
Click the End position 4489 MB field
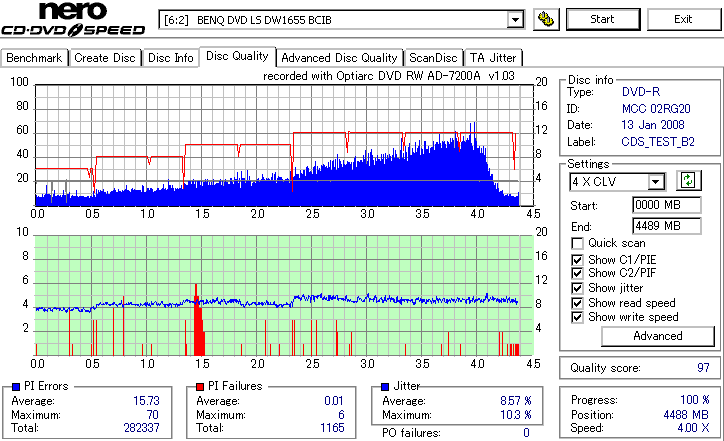coord(666,226)
